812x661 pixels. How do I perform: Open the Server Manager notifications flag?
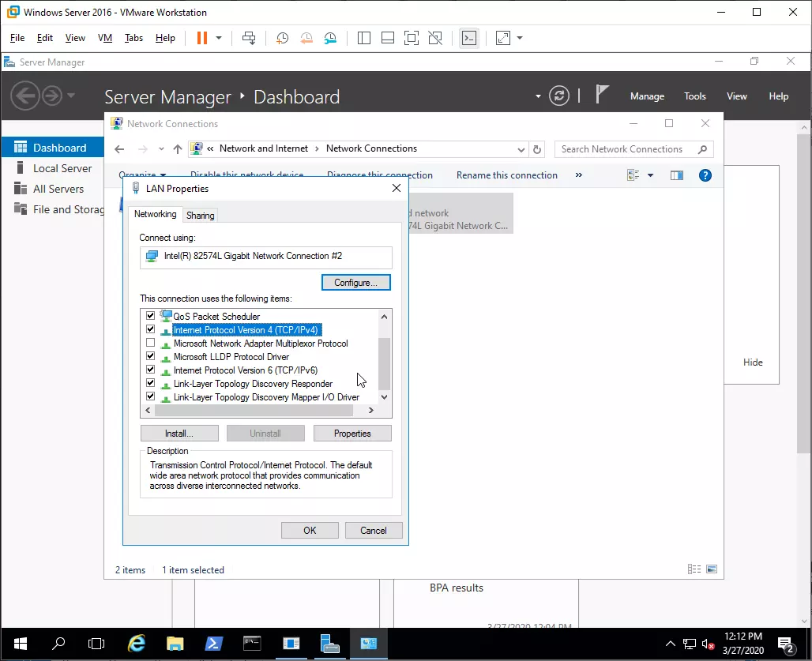tap(601, 95)
